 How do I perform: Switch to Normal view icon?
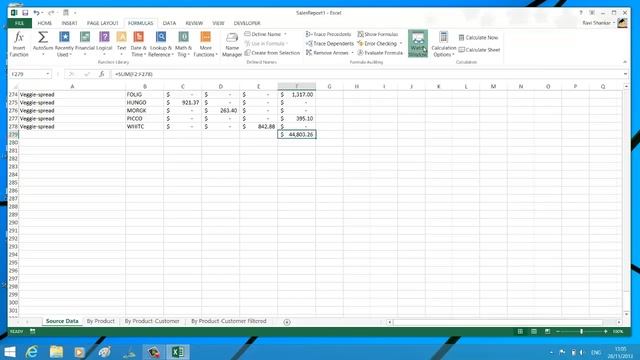tap(520, 331)
